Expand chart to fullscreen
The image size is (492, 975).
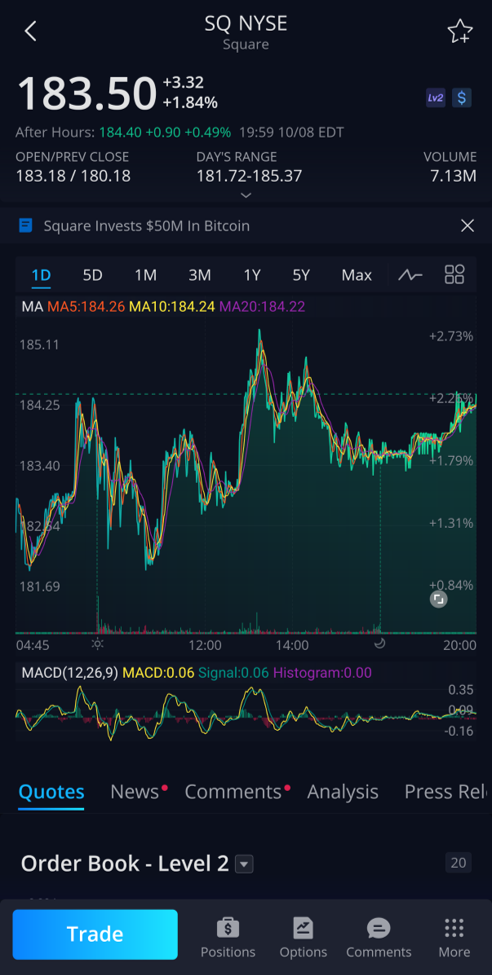(x=439, y=599)
